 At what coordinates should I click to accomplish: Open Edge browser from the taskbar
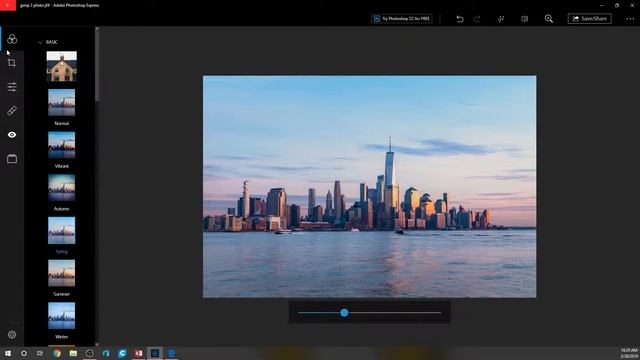click(171, 353)
